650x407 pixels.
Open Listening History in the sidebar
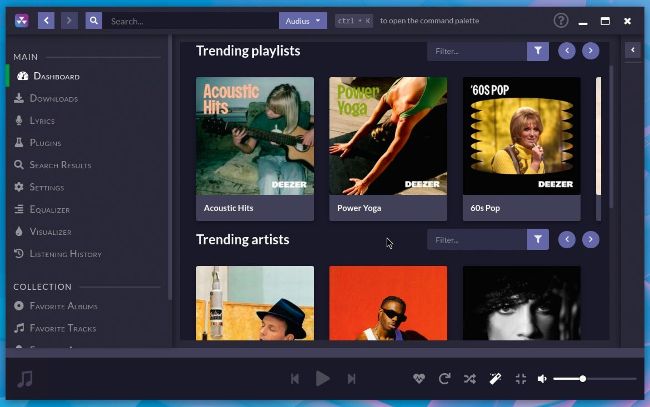tap(58, 254)
